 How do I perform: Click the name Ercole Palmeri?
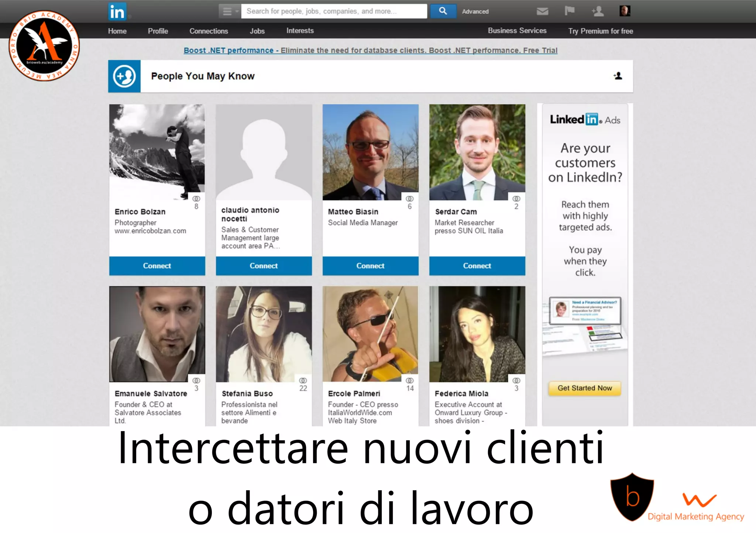tap(354, 393)
